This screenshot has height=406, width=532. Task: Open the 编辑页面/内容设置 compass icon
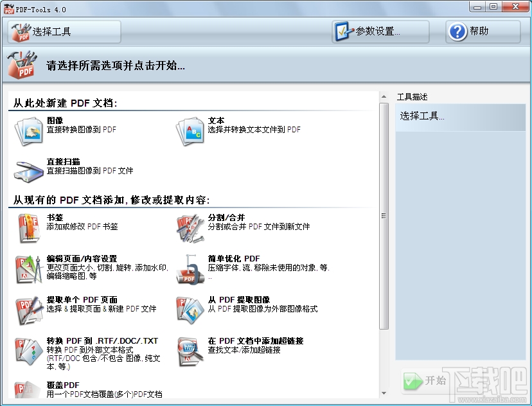coord(29,269)
